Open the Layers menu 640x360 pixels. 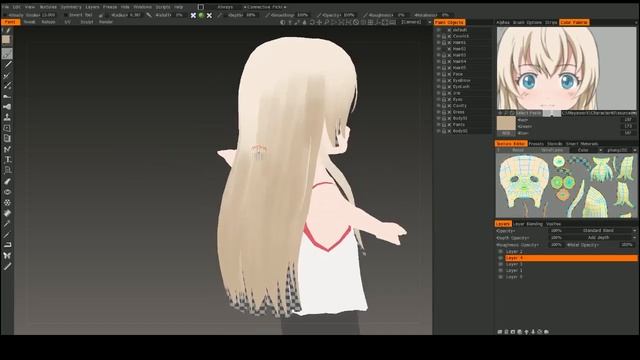pos(92,7)
